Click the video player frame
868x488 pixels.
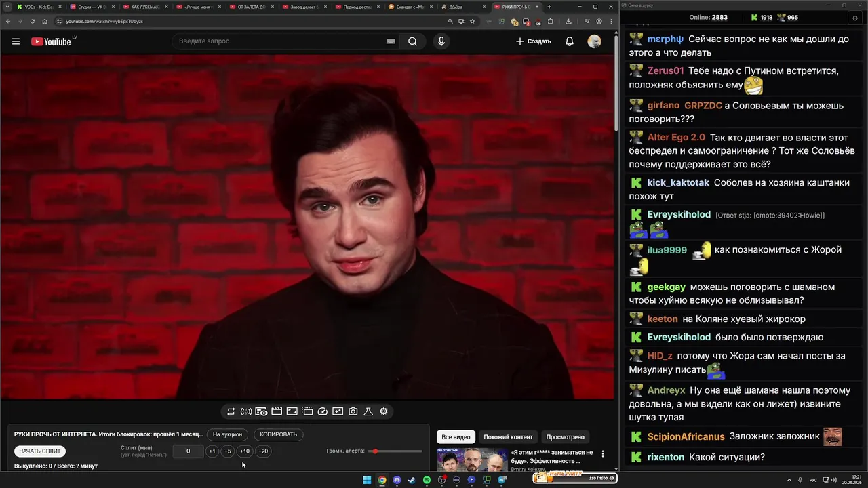coord(307,227)
